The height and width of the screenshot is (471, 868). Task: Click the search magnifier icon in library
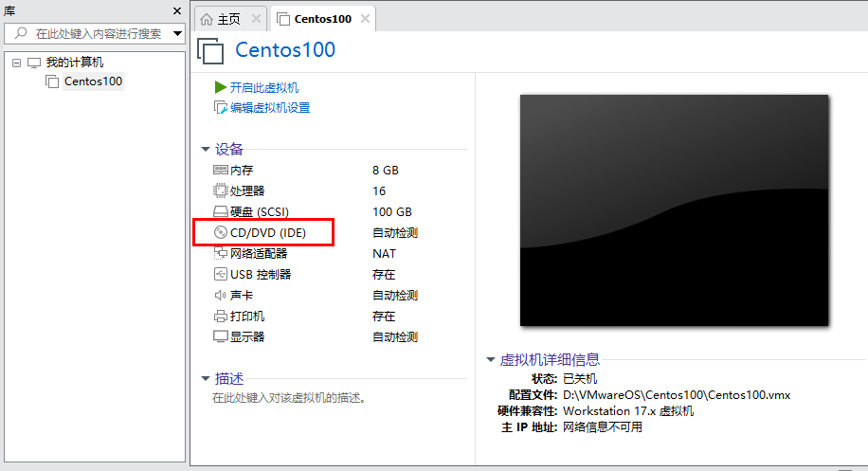[x=21, y=33]
